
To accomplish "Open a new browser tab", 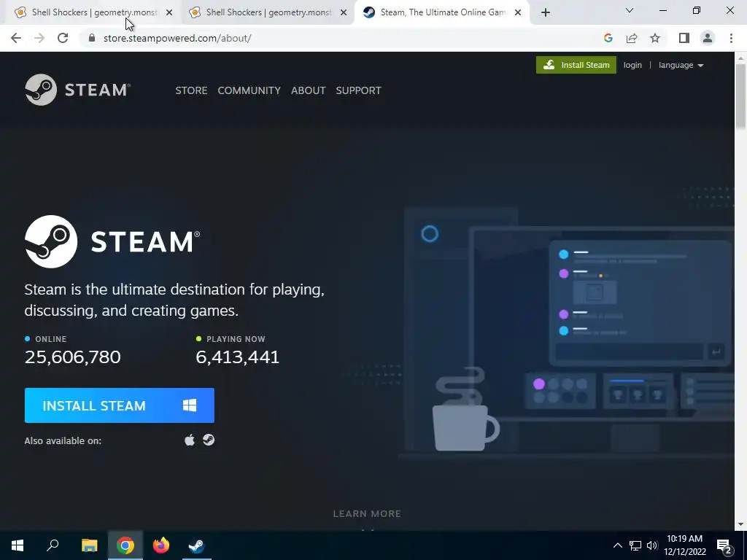I will [546, 12].
